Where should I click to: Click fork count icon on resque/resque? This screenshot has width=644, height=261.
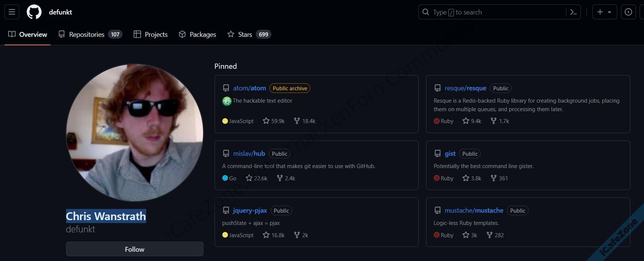pyautogui.click(x=493, y=121)
